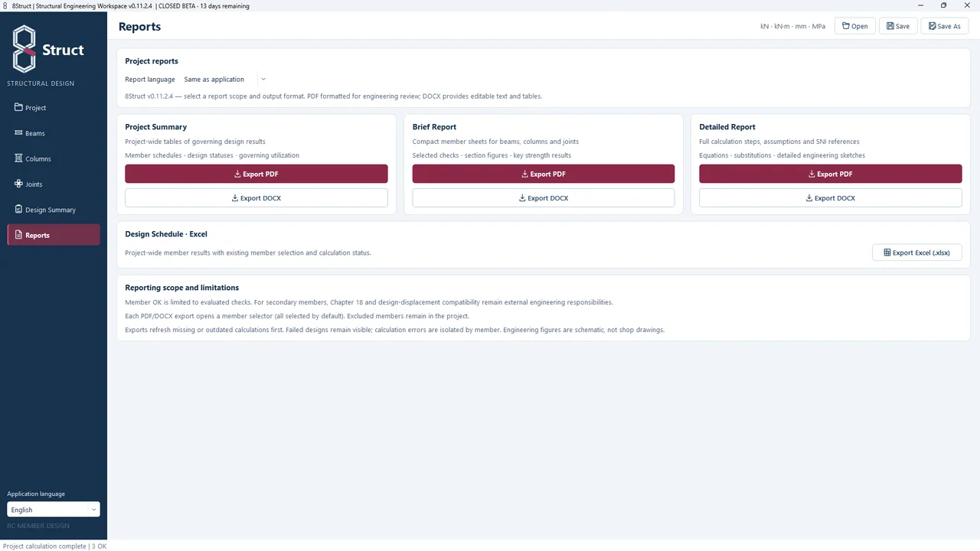Click the Reports page heading
Viewport: 980px width, 551px height.
(139, 27)
